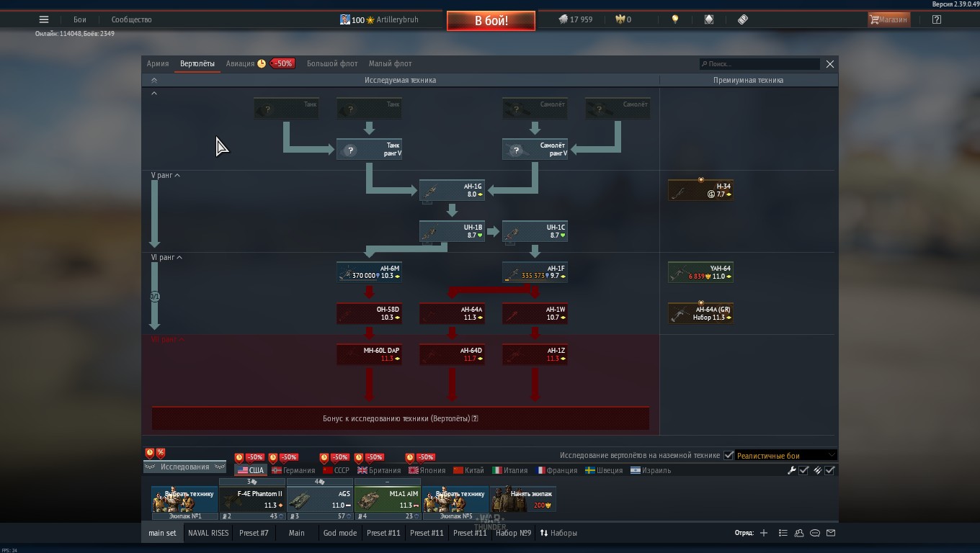Switch to the Армия tab

pyautogui.click(x=158, y=63)
